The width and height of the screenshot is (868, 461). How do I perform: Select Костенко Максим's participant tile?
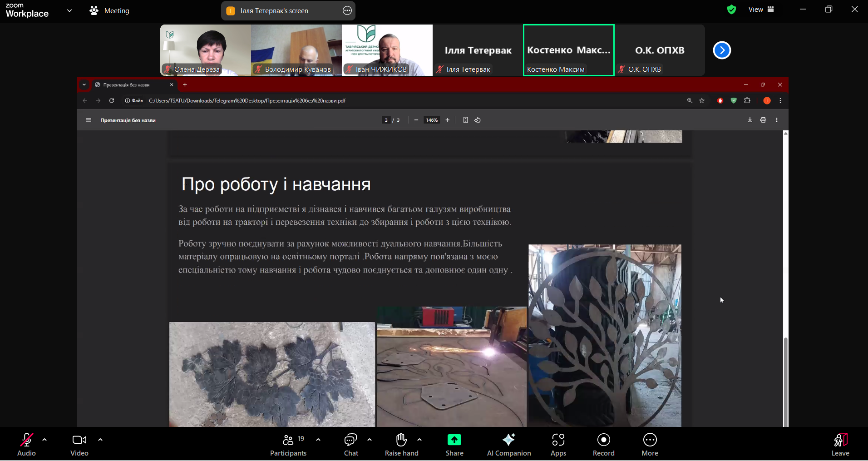(568, 50)
